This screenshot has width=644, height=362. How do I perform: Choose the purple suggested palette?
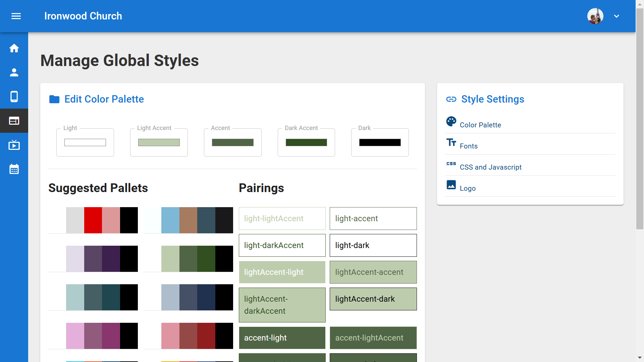coord(93,259)
